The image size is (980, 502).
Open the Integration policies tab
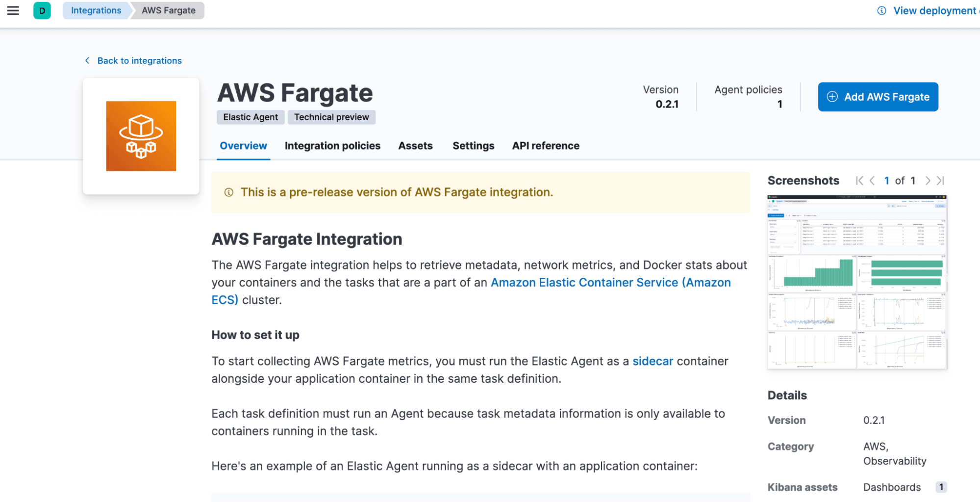pyautogui.click(x=332, y=146)
